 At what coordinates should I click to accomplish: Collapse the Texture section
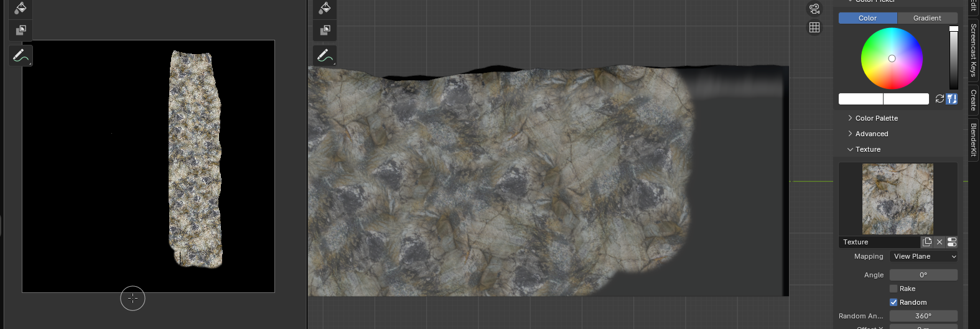[867, 149]
